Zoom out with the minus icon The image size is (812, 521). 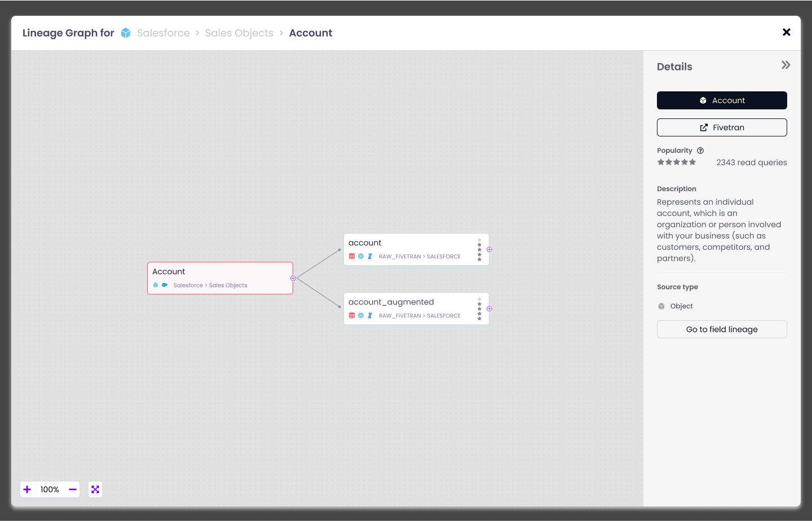pyautogui.click(x=73, y=489)
